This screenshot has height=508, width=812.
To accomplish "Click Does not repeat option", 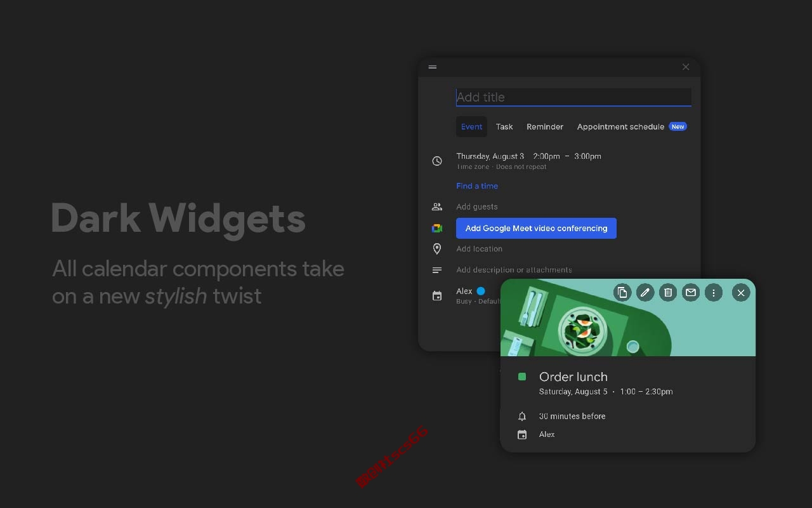I will [x=521, y=167].
